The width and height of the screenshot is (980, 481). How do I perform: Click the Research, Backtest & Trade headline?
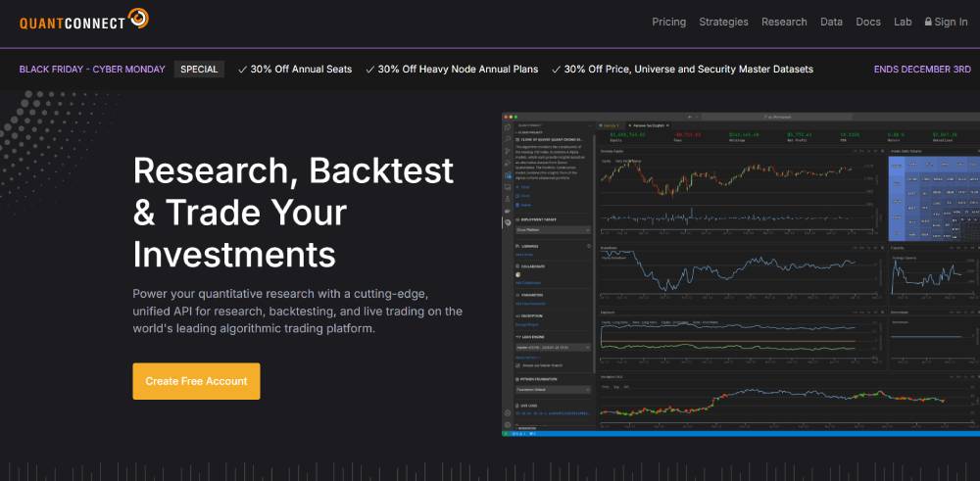coord(293,213)
